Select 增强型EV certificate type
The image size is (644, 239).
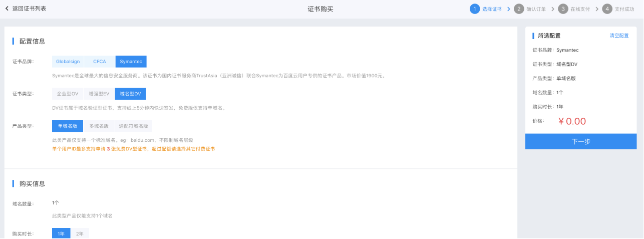coord(99,94)
